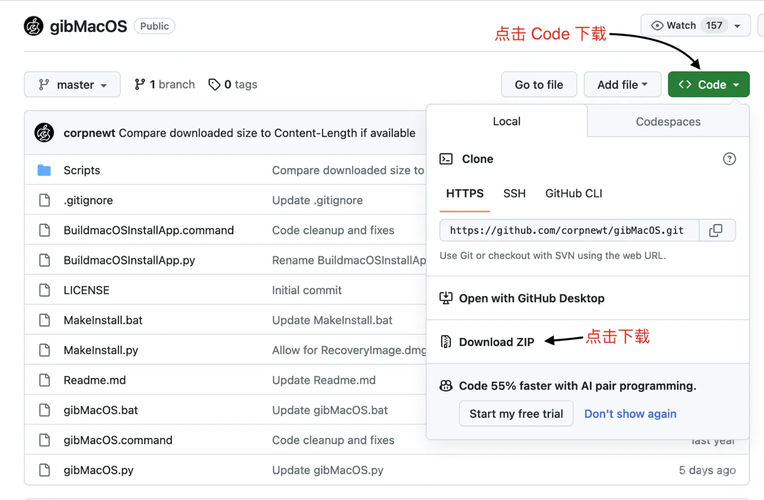Switch to the Codespaces tab
The image size is (764, 500).
pos(668,121)
